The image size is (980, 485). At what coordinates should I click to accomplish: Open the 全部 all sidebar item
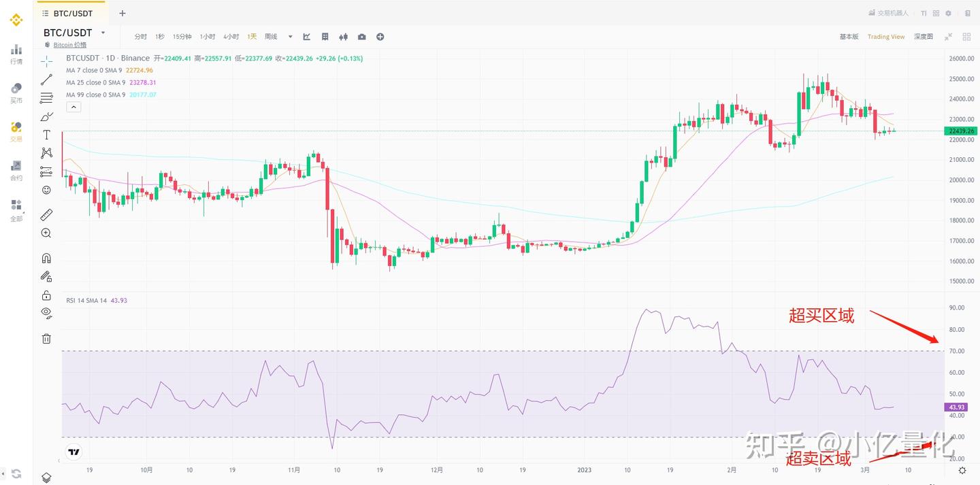(16, 211)
